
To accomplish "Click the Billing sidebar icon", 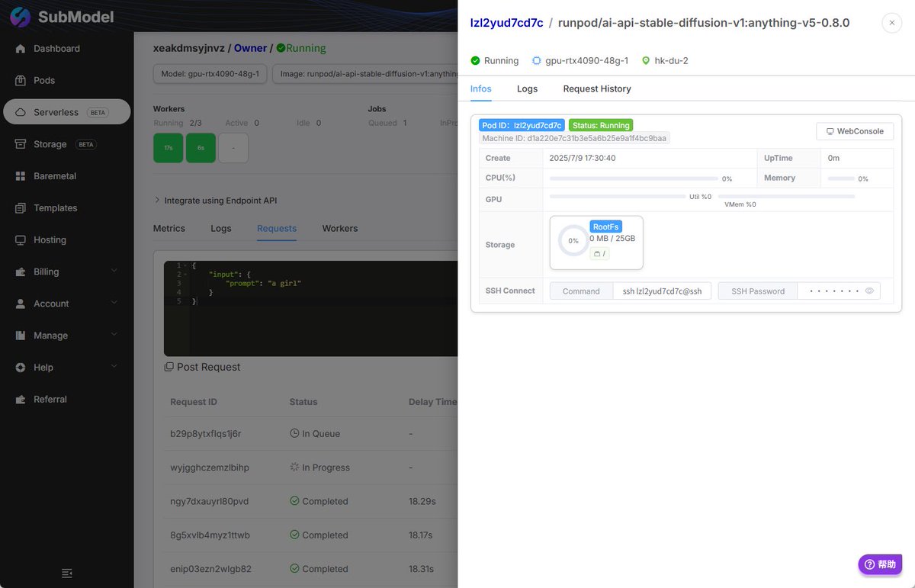I will pos(21,272).
